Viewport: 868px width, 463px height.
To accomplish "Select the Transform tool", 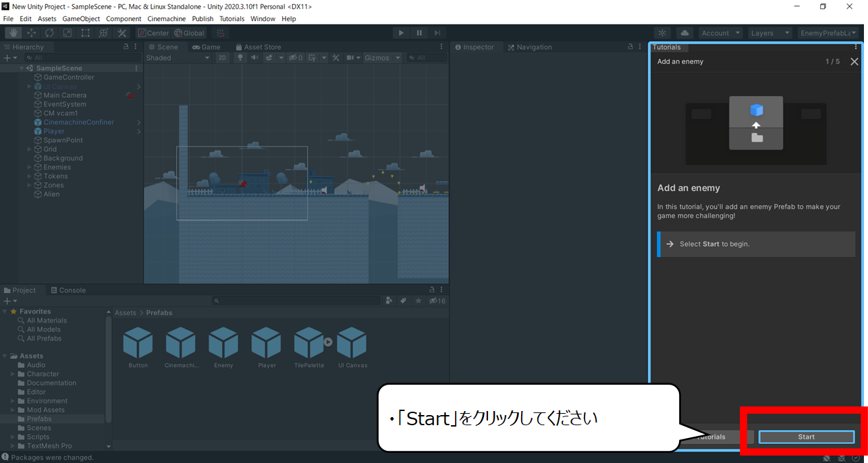I will (103, 32).
